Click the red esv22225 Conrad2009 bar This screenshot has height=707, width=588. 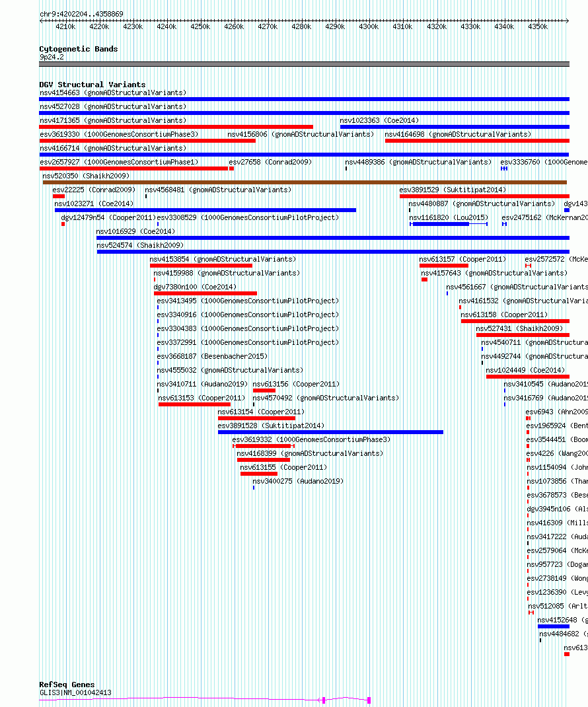[x=59, y=197]
